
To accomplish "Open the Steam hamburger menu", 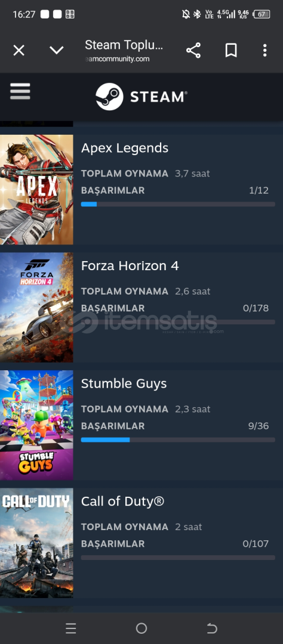I will pos(20,91).
